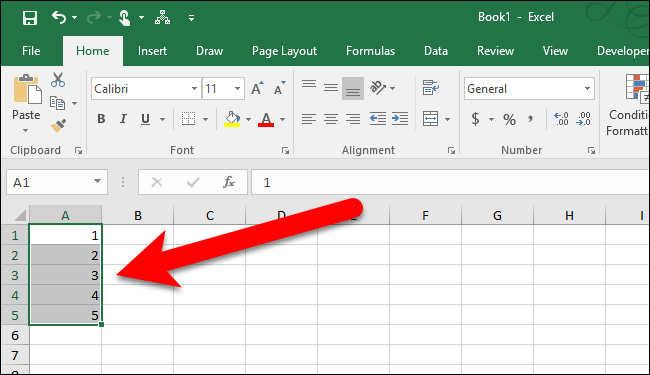Click the Orientation text-rotate icon

(378, 88)
